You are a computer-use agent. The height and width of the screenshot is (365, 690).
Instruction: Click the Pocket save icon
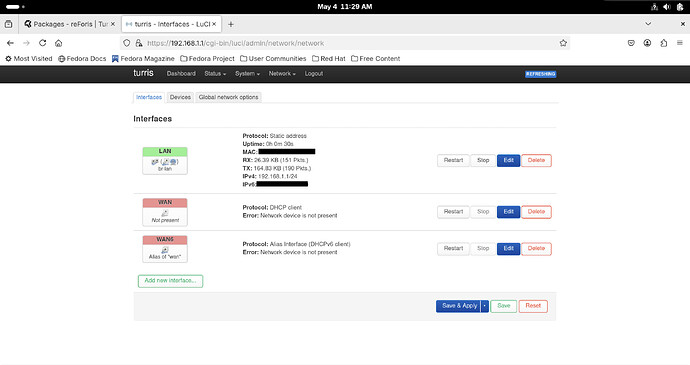click(631, 43)
